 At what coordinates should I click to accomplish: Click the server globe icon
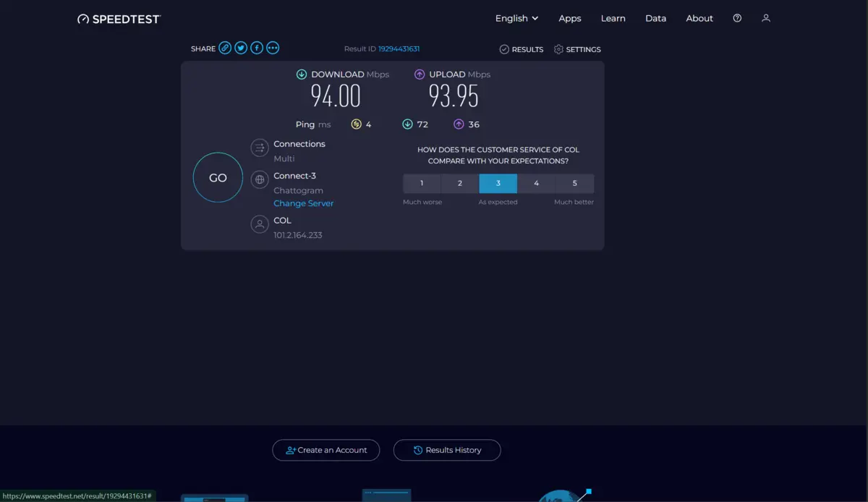coord(260,179)
